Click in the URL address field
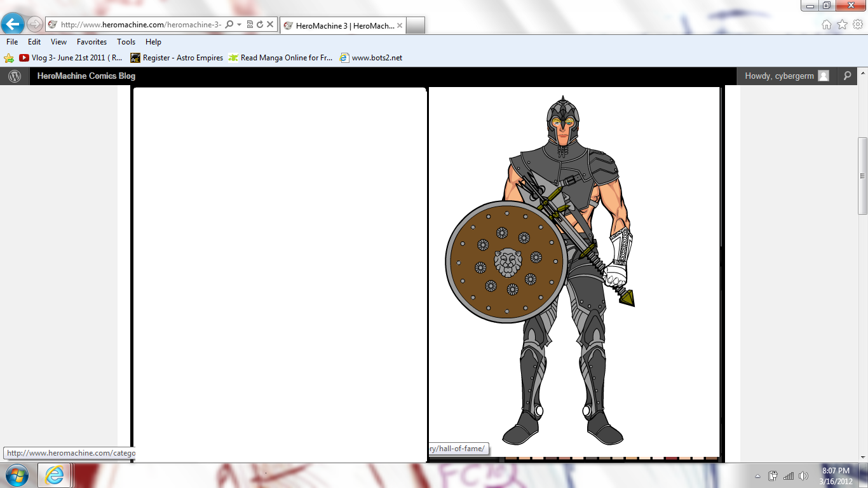This screenshot has width=868, height=488. coord(140,25)
